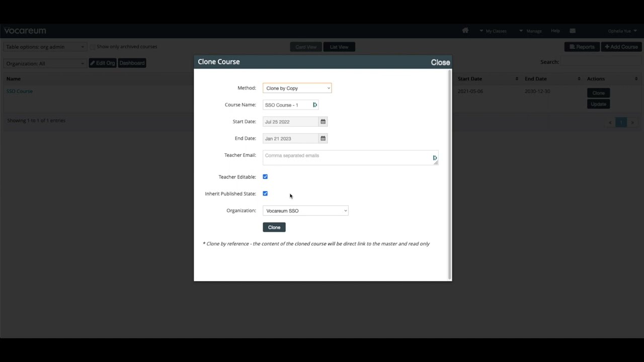Image resolution: width=644 pixels, height=362 pixels.
Task: Open the End Date calendar picker
Action: coord(323,138)
